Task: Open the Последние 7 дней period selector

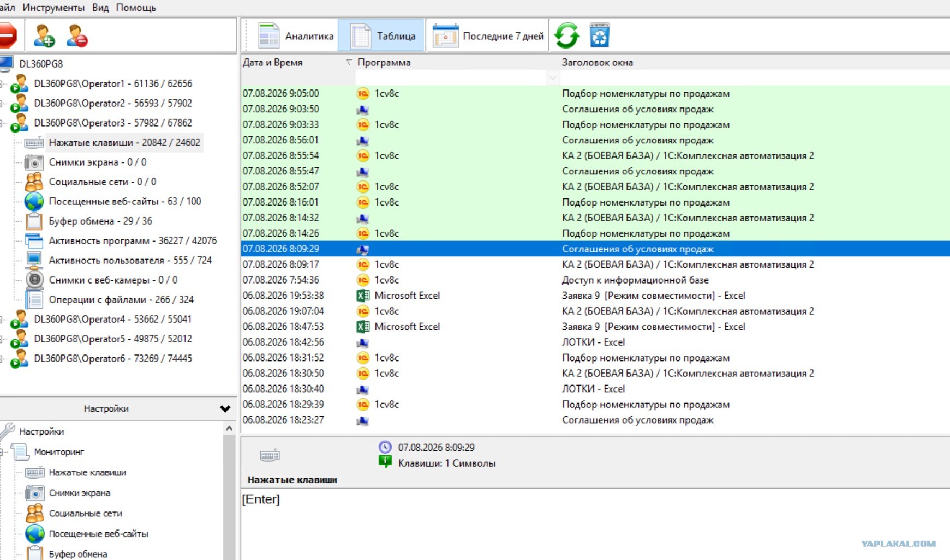Action: [x=488, y=36]
